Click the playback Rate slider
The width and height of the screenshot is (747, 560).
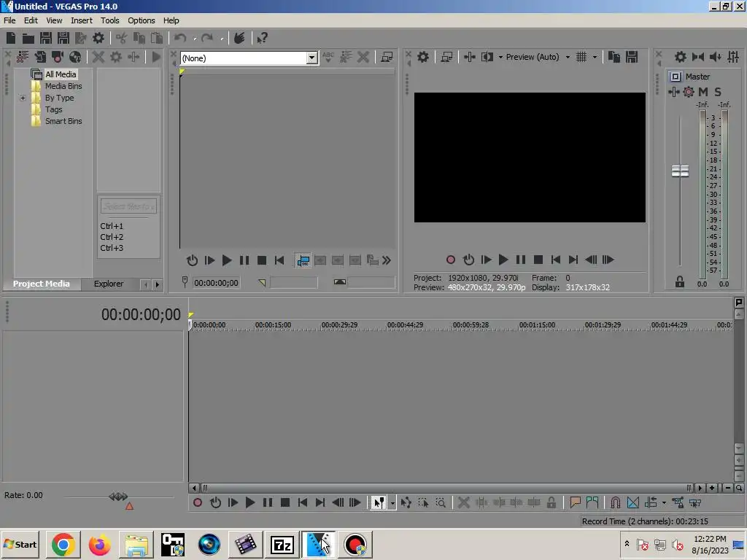[x=118, y=497]
